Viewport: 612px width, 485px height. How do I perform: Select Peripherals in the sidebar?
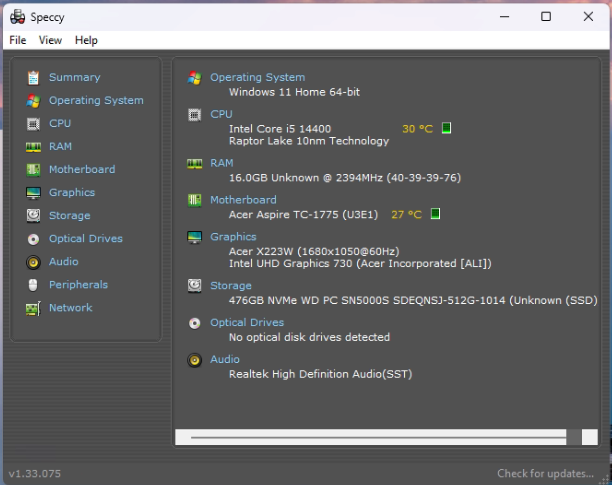[78, 284]
